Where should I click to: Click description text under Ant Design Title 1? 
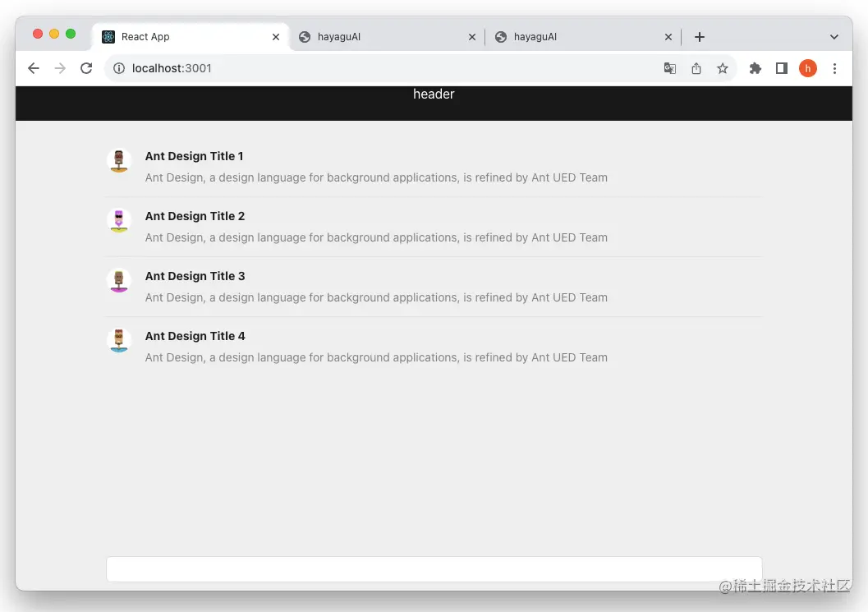click(x=376, y=177)
